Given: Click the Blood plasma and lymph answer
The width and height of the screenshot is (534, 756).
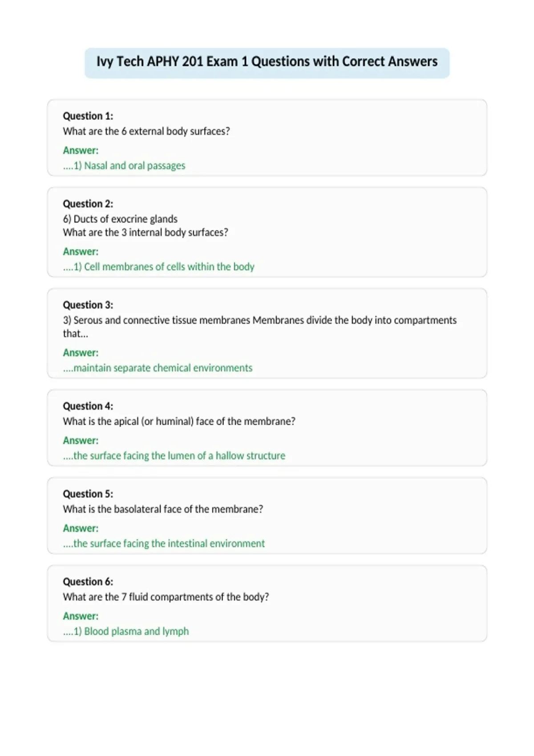Looking at the screenshot, I should coord(126,631).
